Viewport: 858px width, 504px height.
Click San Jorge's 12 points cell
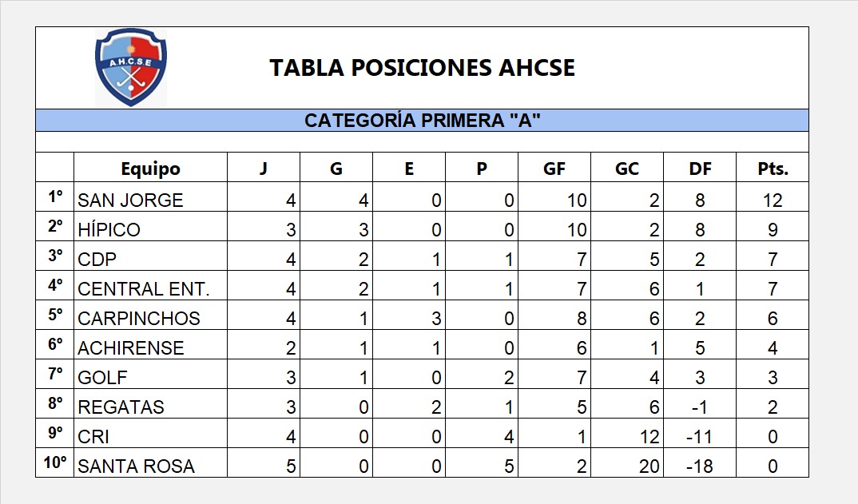[x=772, y=200]
